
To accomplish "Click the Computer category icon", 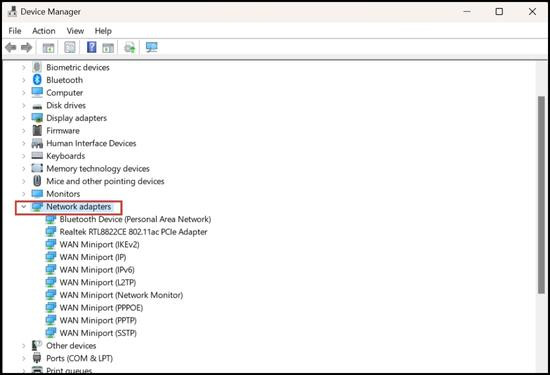I will tap(37, 93).
